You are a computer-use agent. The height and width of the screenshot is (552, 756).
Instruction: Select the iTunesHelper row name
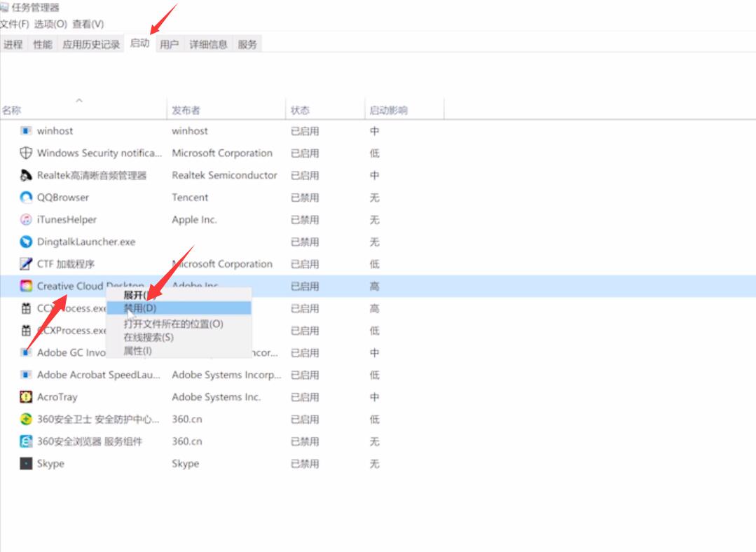[x=67, y=219]
